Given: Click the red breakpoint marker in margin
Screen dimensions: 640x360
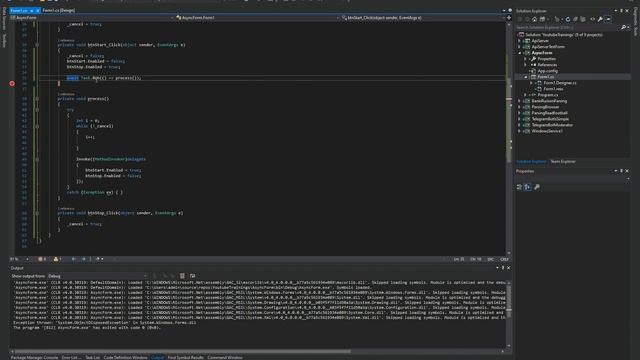Looking at the screenshot, I should point(12,83).
